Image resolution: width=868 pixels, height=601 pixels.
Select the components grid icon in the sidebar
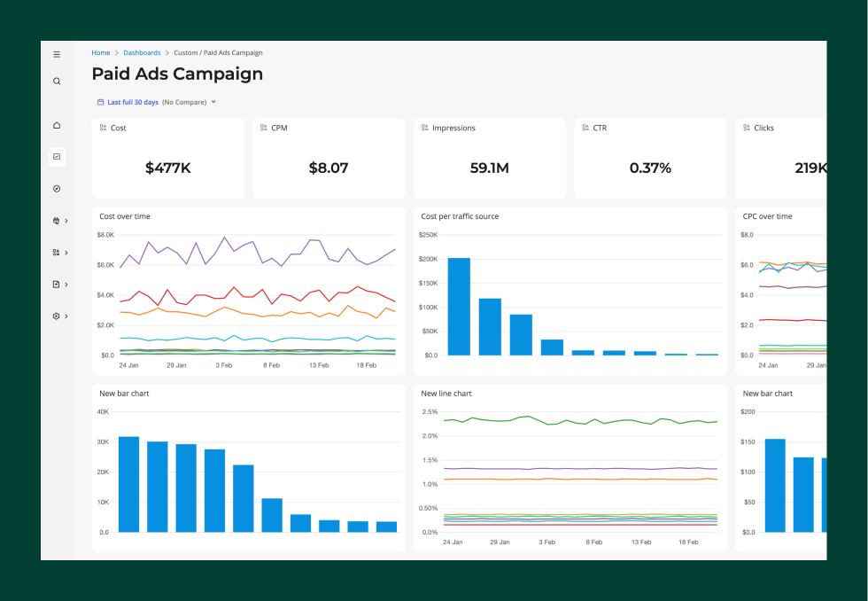[55, 252]
